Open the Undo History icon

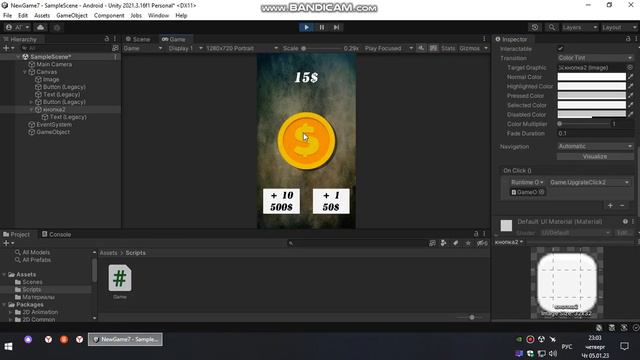point(535,27)
